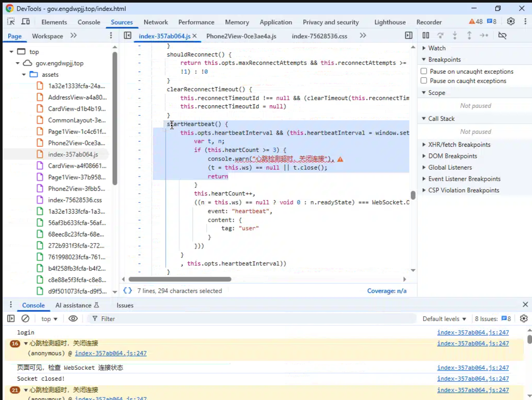Open the DevTools three-dot customize menu

(x=525, y=22)
